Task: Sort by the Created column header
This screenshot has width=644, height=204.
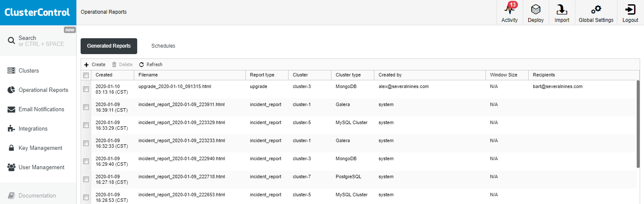Action: click(104, 75)
